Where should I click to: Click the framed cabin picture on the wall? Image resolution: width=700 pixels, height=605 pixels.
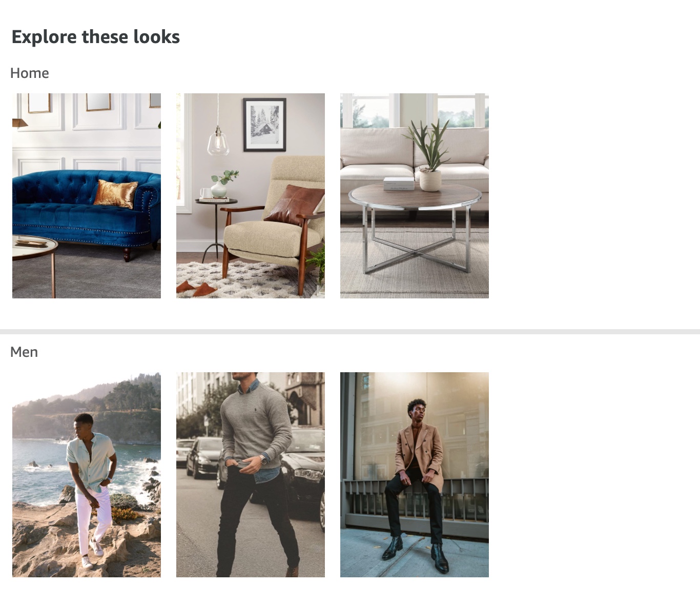point(264,125)
